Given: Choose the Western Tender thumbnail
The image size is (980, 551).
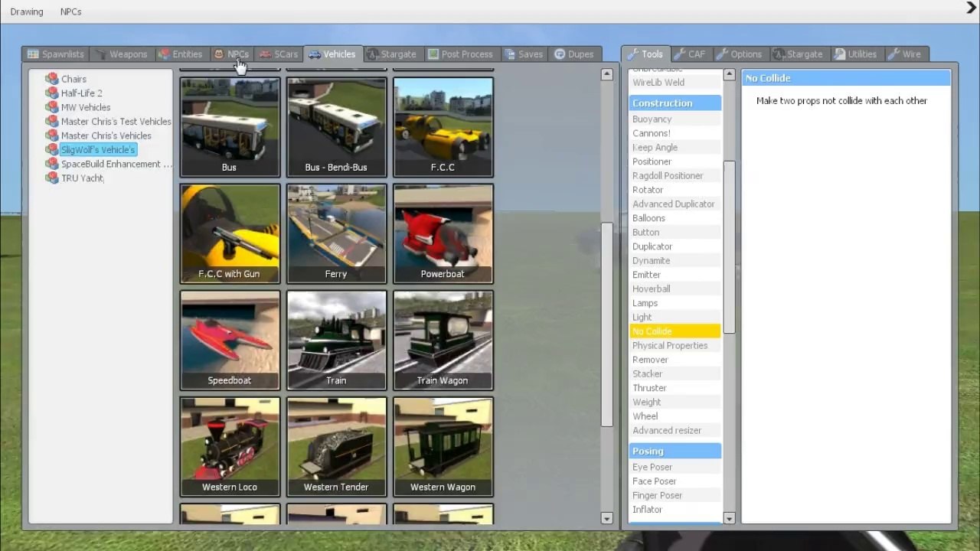Looking at the screenshot, I should [x=336, y=446].
